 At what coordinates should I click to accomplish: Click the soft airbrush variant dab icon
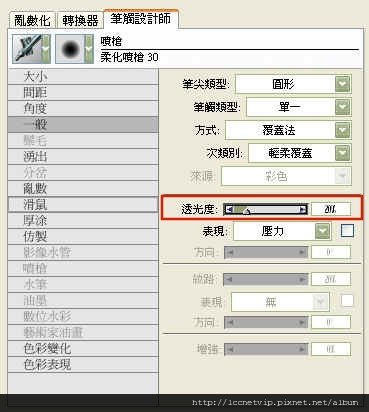[70, 49]
